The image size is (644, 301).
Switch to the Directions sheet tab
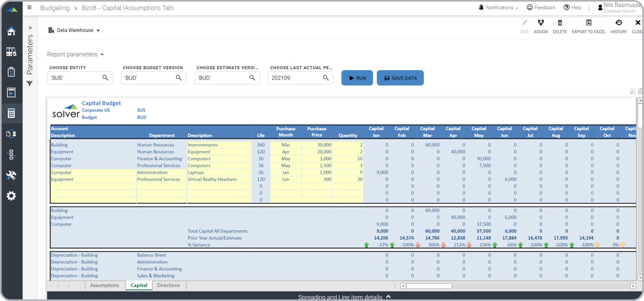168,285
